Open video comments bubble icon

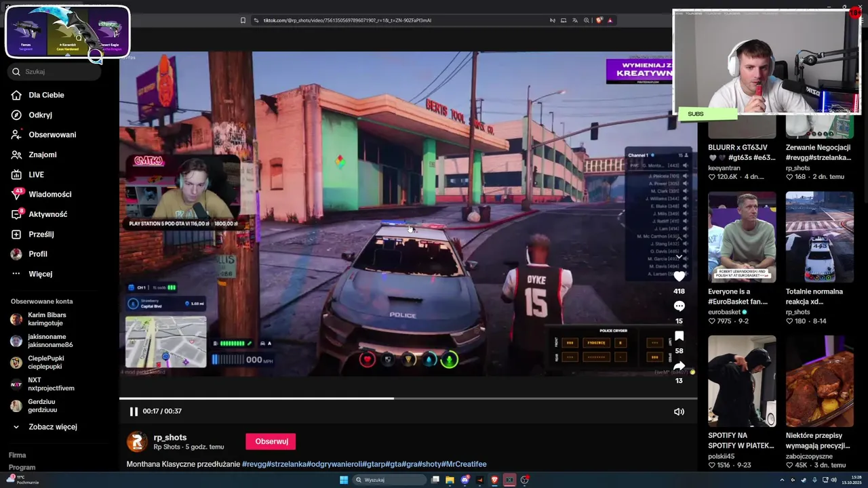[679, 306]
